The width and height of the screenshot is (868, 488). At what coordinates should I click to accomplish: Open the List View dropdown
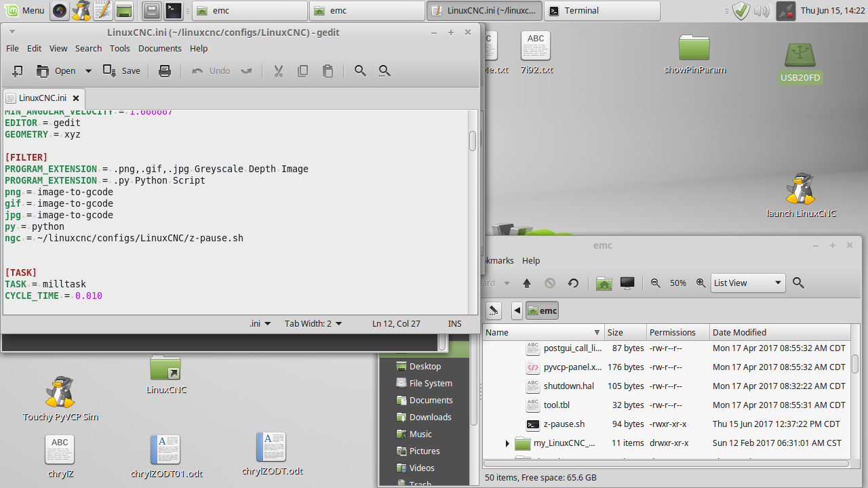(x=749, y=283)
